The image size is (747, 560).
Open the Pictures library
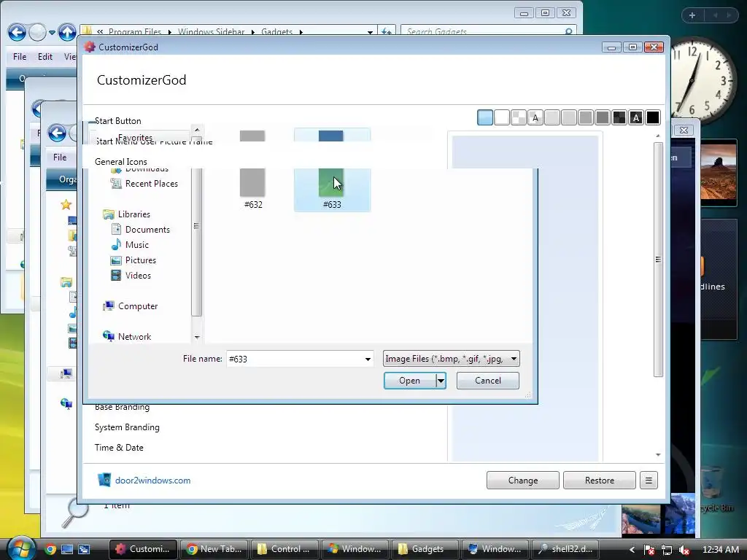141,260
